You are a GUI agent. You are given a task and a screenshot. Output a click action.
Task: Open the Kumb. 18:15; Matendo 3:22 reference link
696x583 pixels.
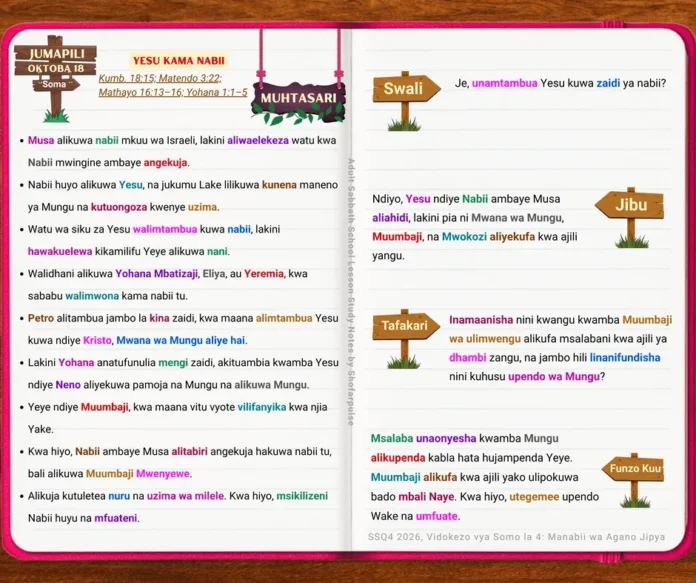coord(160,78)
